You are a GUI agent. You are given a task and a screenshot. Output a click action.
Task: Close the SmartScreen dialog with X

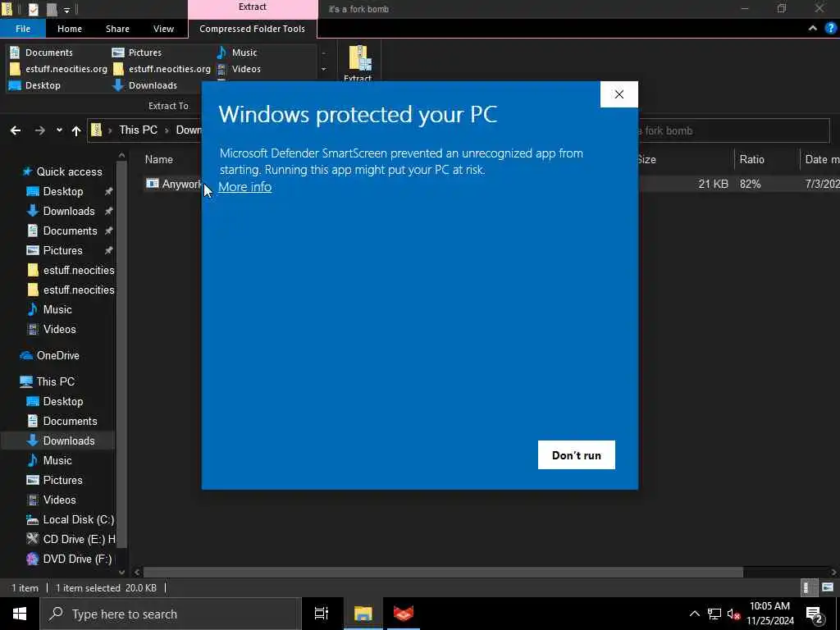pos(619,94)
